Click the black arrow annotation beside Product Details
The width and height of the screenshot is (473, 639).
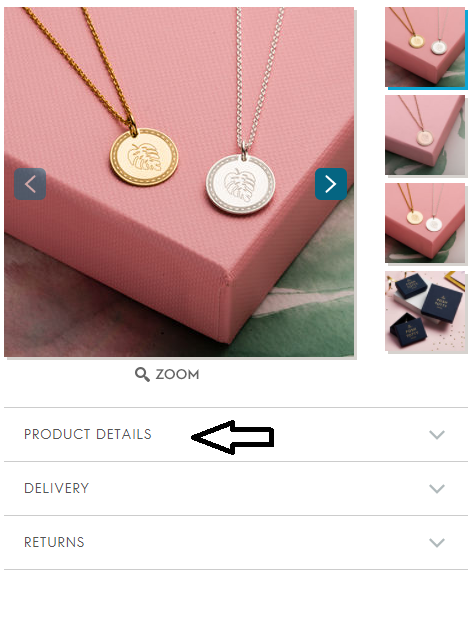(233, 437)
